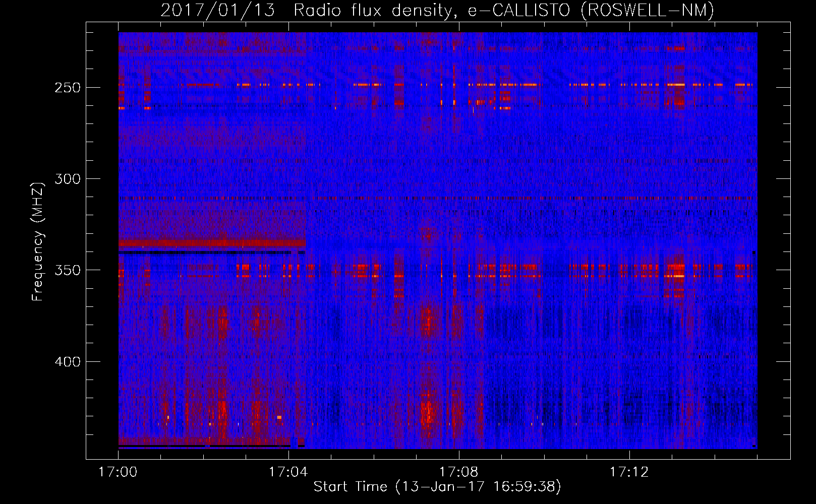
Task: Click the 17:00 time tick label
Action: point(118,472)
